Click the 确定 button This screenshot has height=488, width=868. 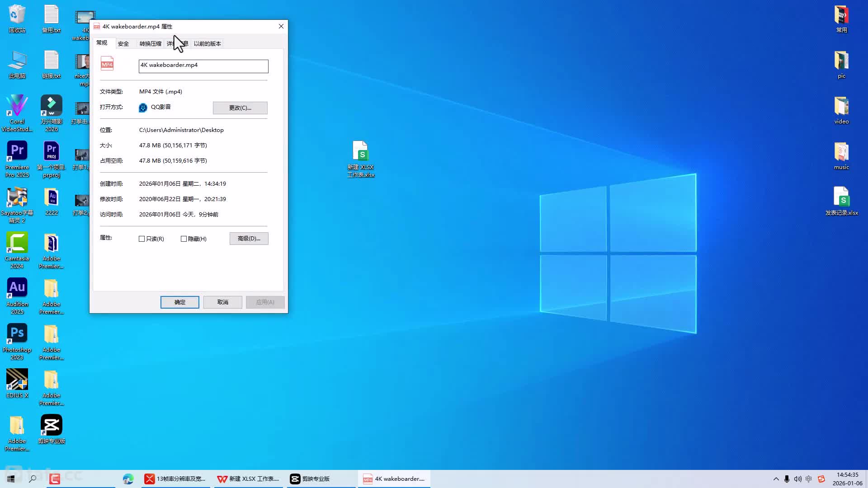pyautogui.click(x=179, y=302)
